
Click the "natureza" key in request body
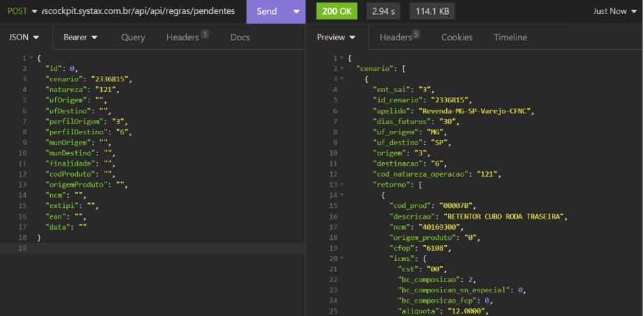66,90
